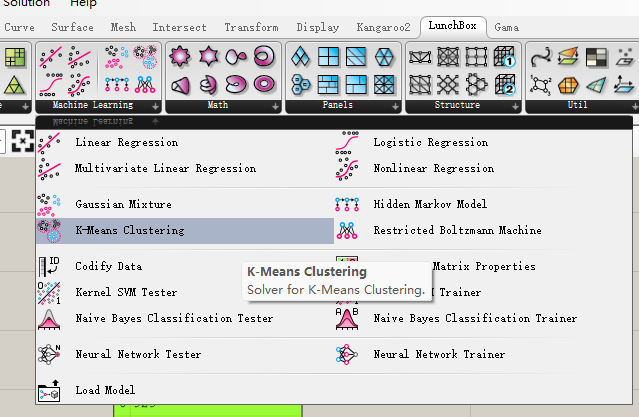Switch to the Curve tab
This screenshot has height=417, width=639.
[19, 27]
